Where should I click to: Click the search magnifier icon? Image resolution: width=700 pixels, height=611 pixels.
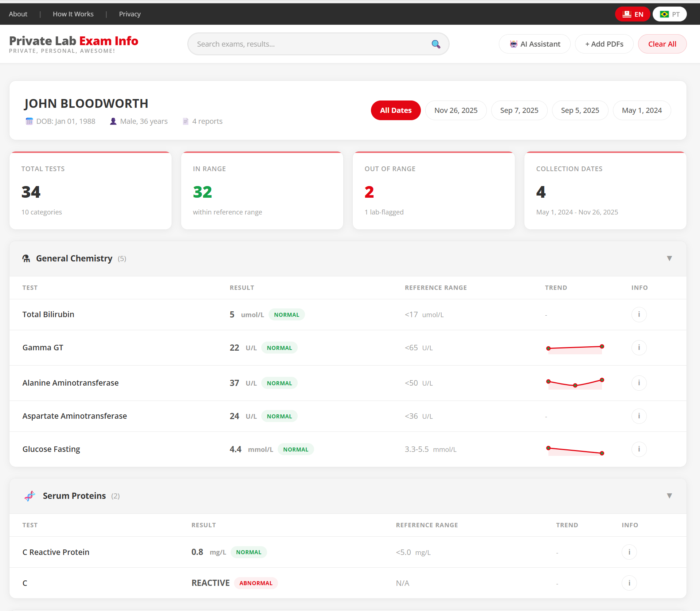[436, 44]
